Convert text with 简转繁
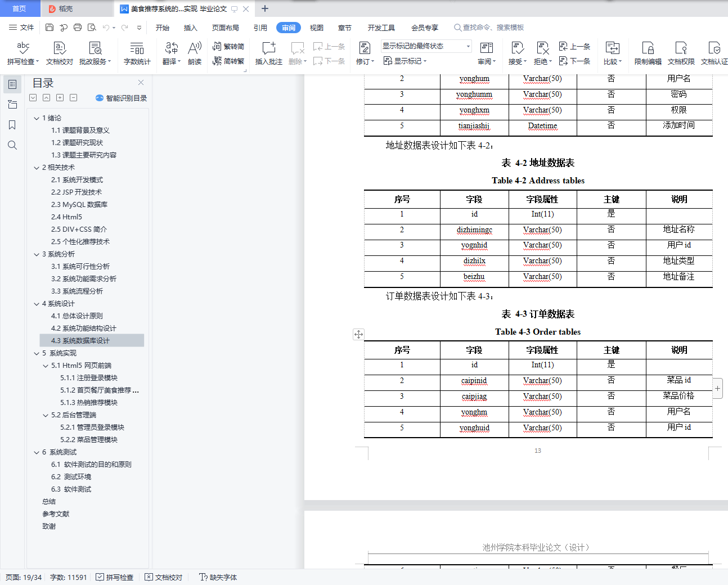728x585 pixels. pos(228,61)
